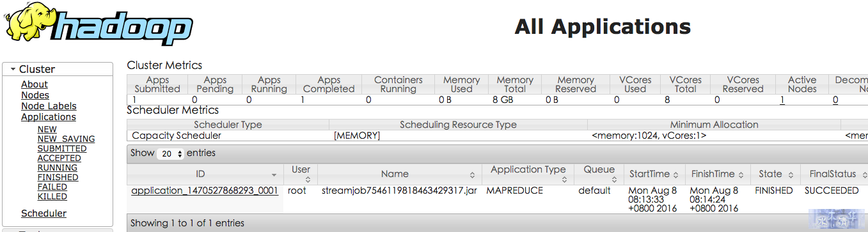Screen dimensions: 868x232
Task: Open application_1470527868293_0001 details
Action: pos(205,190)
